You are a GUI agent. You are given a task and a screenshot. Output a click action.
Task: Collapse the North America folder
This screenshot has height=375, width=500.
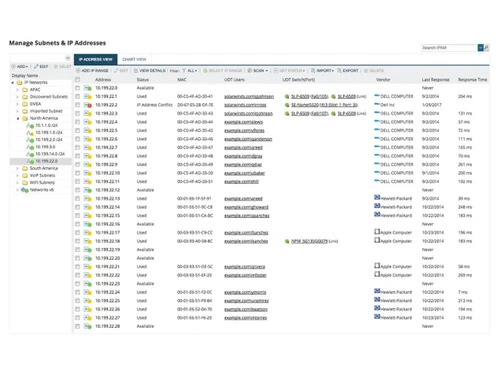pos(17,118)
